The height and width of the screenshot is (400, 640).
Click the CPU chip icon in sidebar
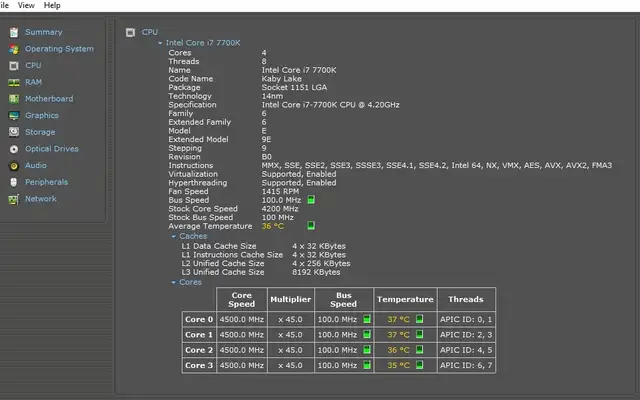pos(14,66)
